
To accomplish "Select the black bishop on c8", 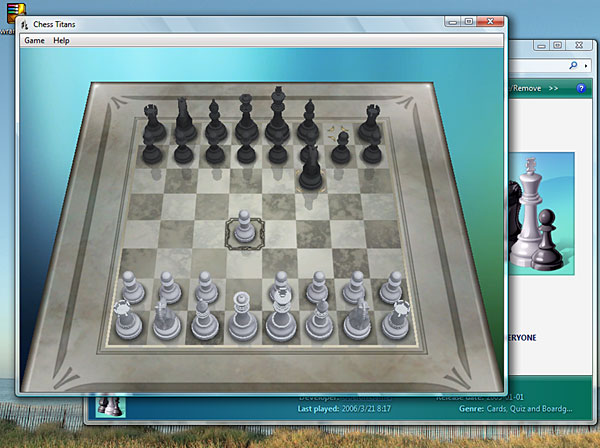I will pos(216,121).
